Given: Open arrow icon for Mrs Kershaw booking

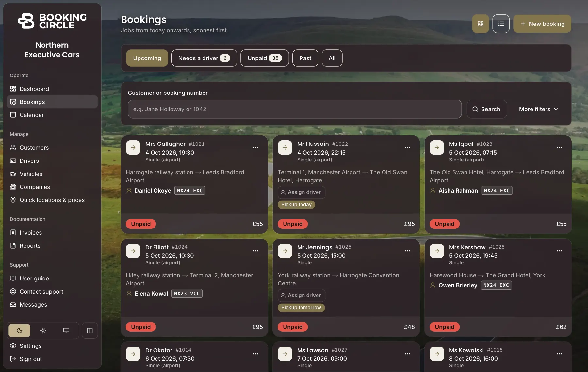Looking at the screenshot, I should tap(437, 251).
